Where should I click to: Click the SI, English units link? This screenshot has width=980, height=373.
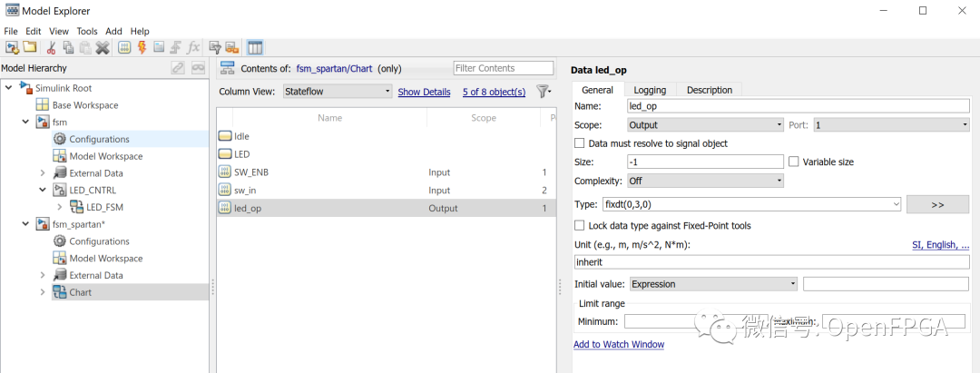(x=941, y=245)
